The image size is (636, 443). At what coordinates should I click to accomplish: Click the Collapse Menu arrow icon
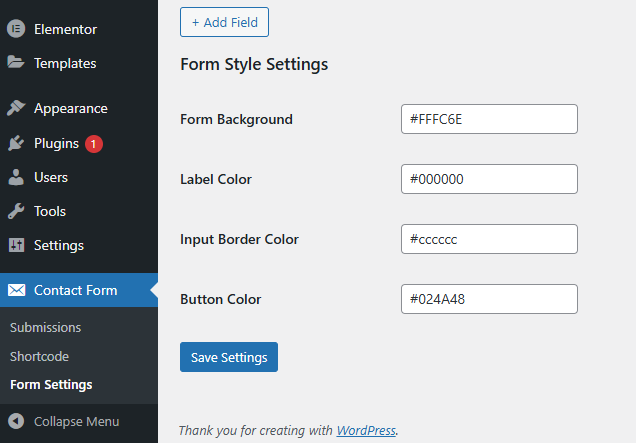click(16, 421)
